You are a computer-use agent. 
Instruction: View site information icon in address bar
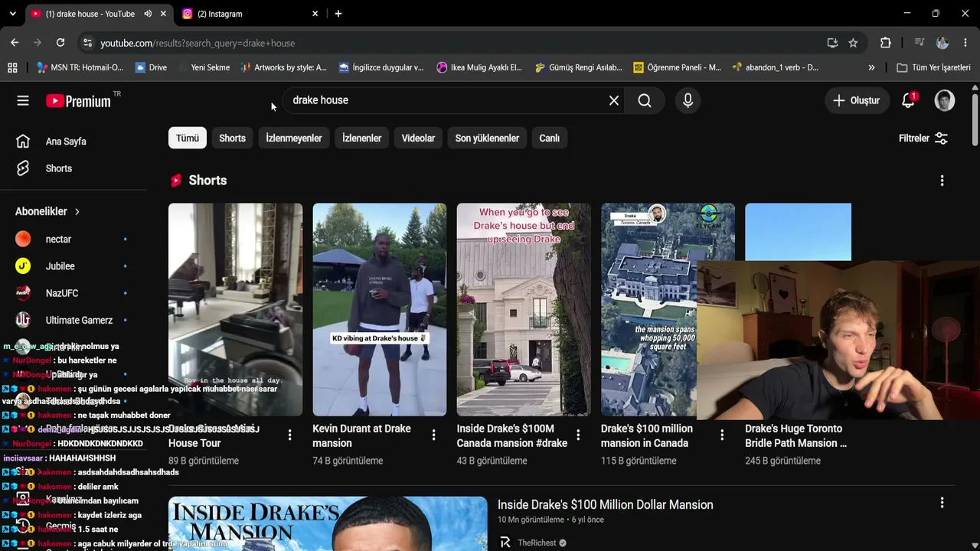pos(87,43)
